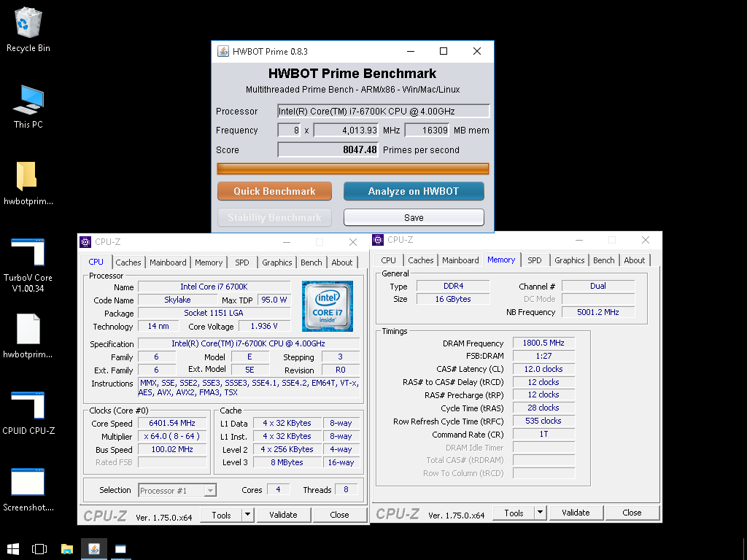Click the 12.0 clocks CAS Latency value
The image size is (747, 560).
(543, 369)
